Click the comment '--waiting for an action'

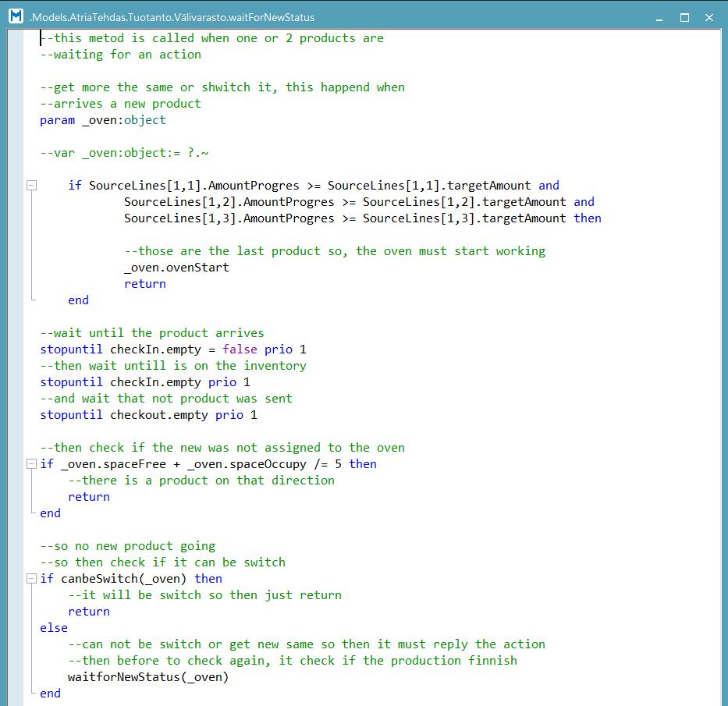[120, 55]
